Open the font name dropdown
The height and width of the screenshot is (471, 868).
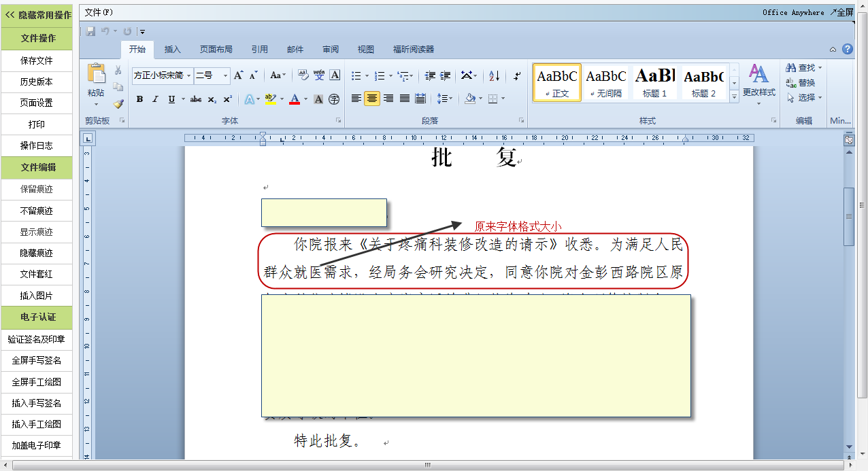coord(188,75)
